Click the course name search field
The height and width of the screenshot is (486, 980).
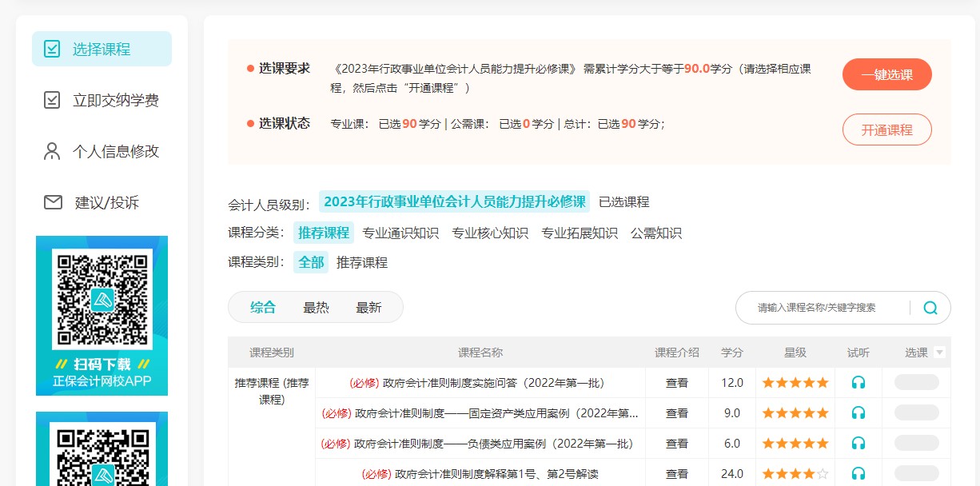pyautogui.click(x=823, y=308)
